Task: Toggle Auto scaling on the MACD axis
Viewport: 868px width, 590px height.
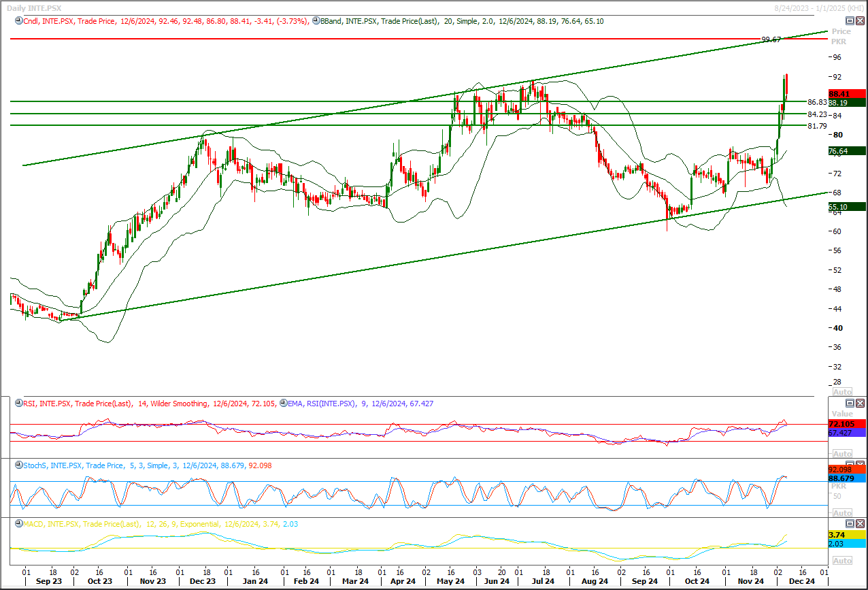Action: tap(842, 561)
